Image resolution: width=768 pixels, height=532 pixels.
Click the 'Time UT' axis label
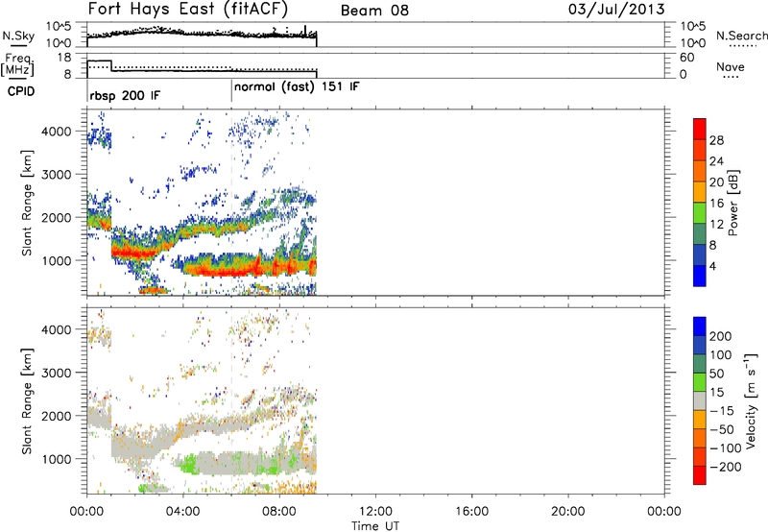[x=375, y=526]
